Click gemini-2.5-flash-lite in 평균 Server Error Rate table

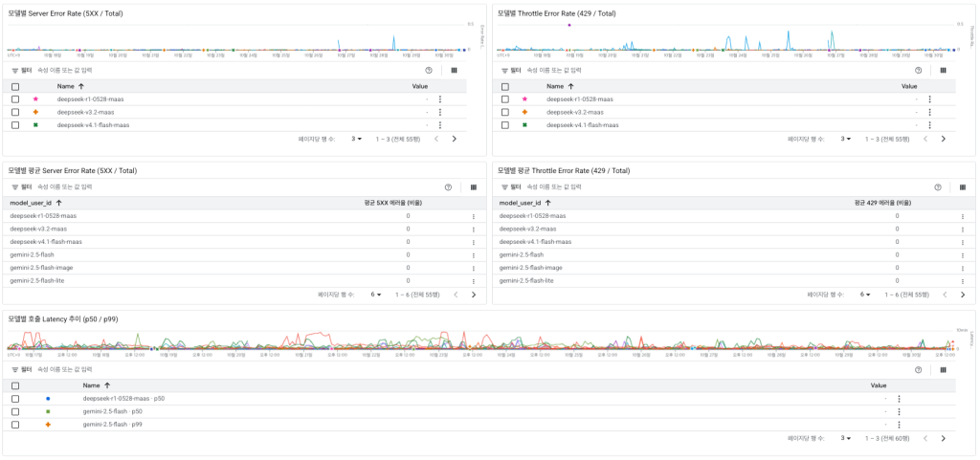[37, 281]
